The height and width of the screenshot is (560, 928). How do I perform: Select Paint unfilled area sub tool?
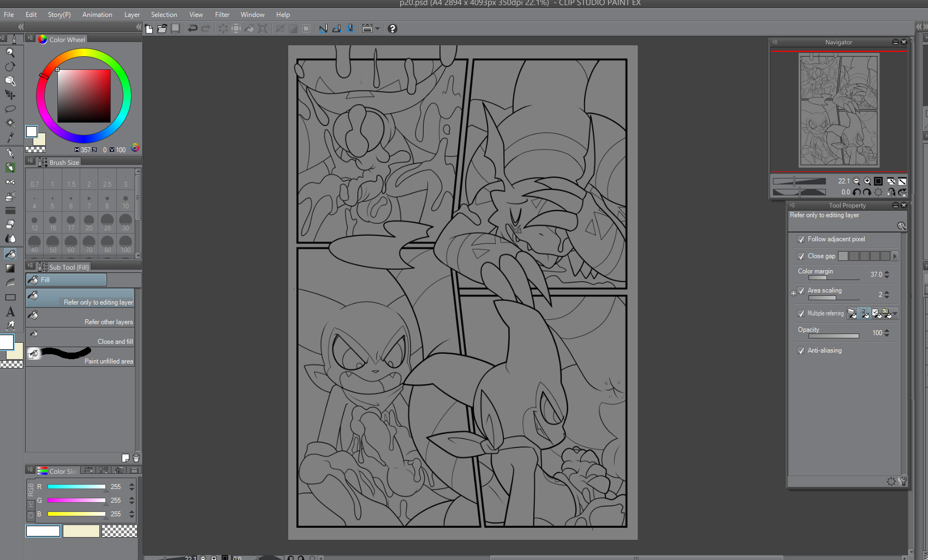click(80, 356)
